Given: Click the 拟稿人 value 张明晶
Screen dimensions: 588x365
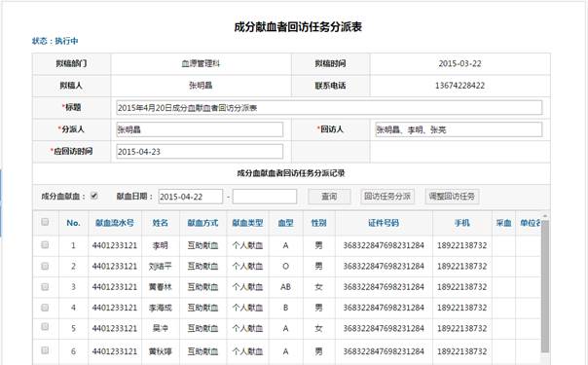Looking at the screenshot, I should pyautogui.click(x=201, y=86).
